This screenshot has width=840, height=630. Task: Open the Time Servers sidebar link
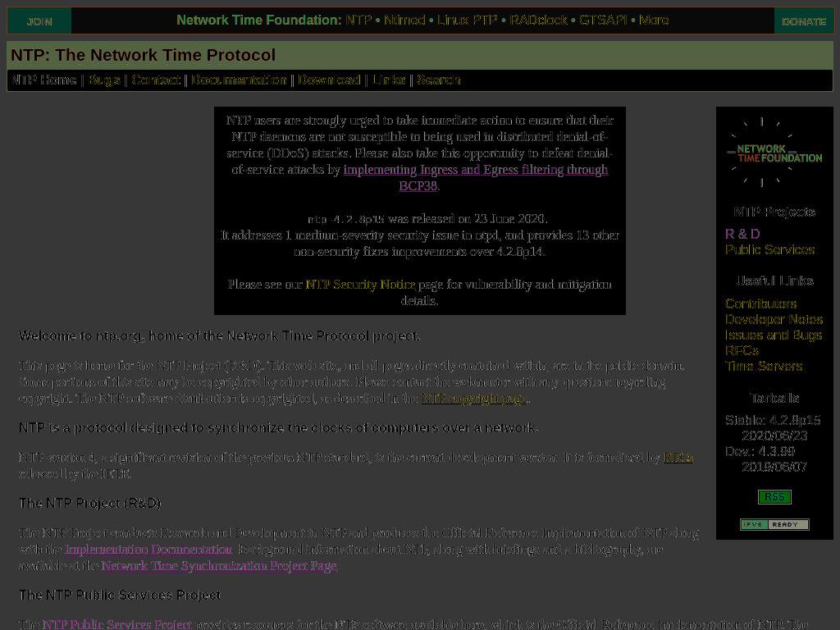point(764,366)
